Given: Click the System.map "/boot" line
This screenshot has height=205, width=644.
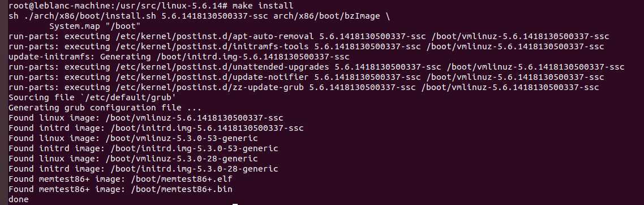Looking at the screenshot, I should [x=95, y=26].
